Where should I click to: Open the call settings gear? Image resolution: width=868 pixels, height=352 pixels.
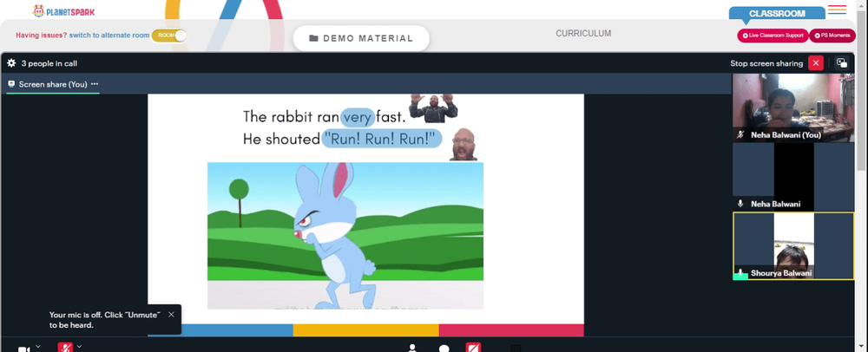click(x=11, y=63)
